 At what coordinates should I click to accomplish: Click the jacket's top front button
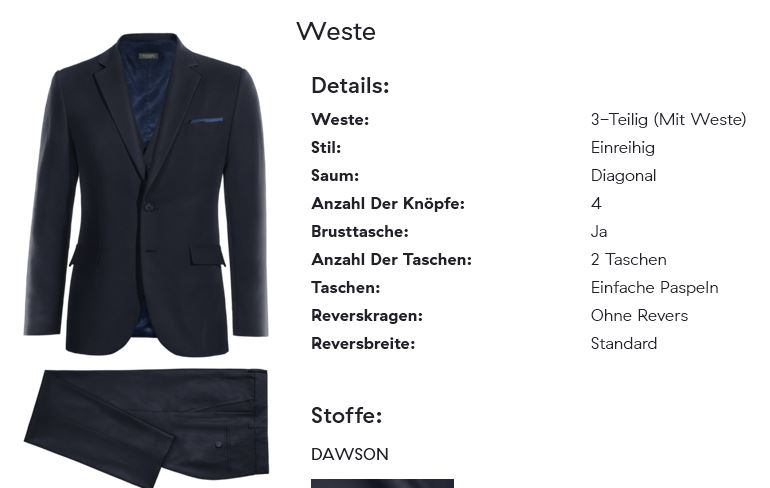point(149,207)
